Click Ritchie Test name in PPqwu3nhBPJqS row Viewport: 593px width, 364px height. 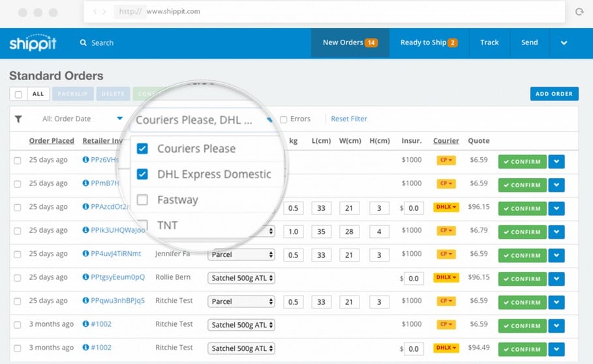click(174, 301)
